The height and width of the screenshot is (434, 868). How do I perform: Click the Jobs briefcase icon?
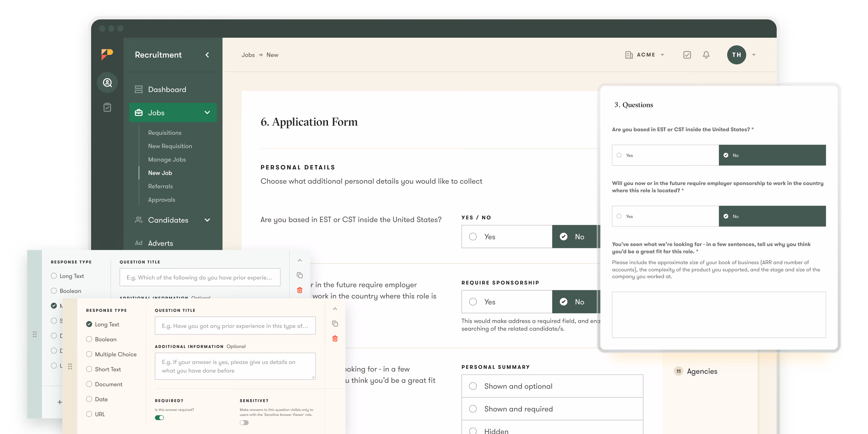(139, 113)
